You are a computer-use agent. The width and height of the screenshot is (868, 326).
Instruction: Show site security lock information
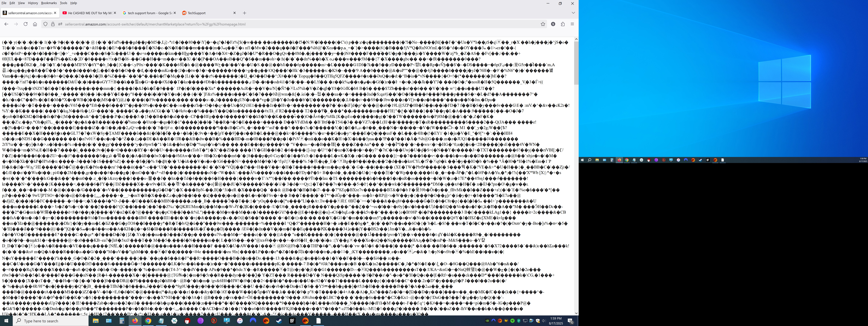[x=53, y=24]
